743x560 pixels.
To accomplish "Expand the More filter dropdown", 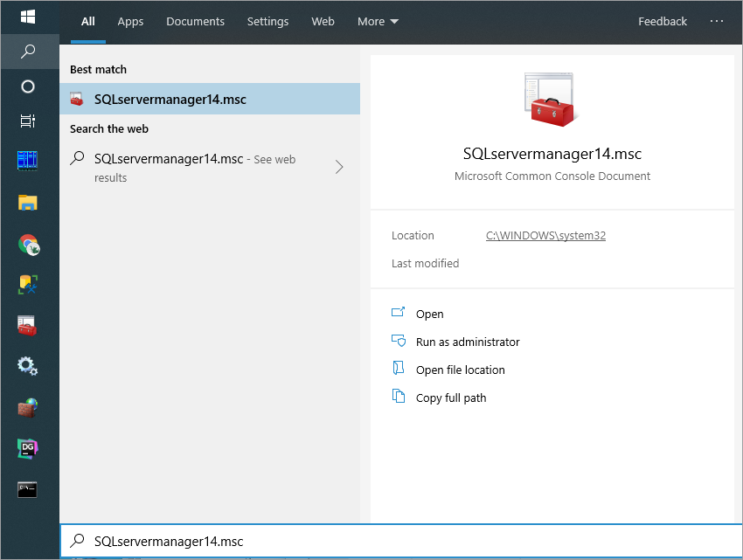I will click(378, 22).
